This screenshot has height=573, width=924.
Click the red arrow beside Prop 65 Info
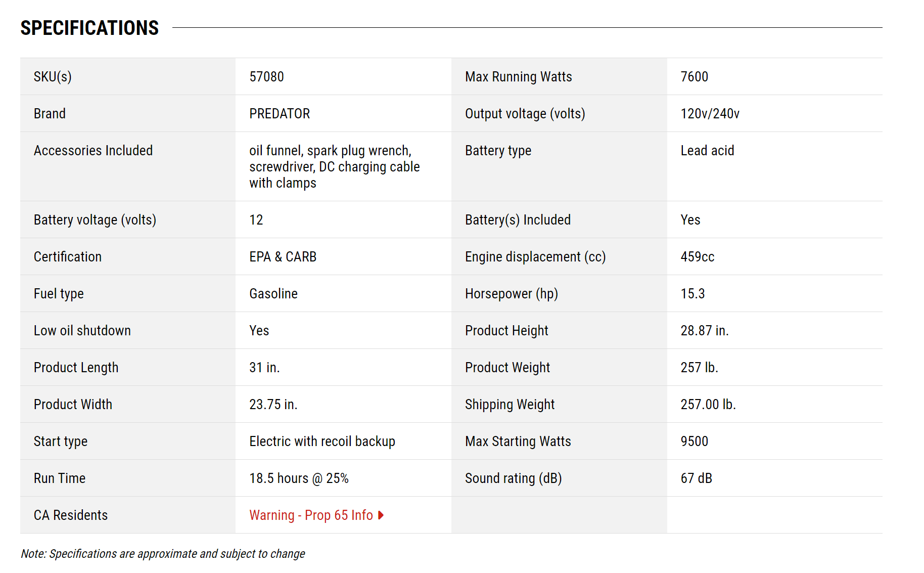[x=381, y=515]
